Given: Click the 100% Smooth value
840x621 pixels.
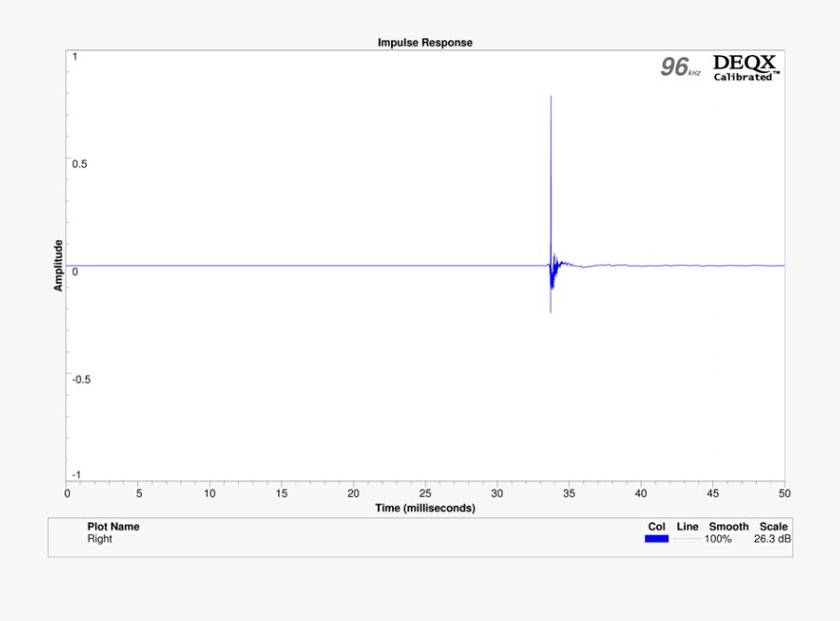Looking at the screenshot, I should coord(718,539).
